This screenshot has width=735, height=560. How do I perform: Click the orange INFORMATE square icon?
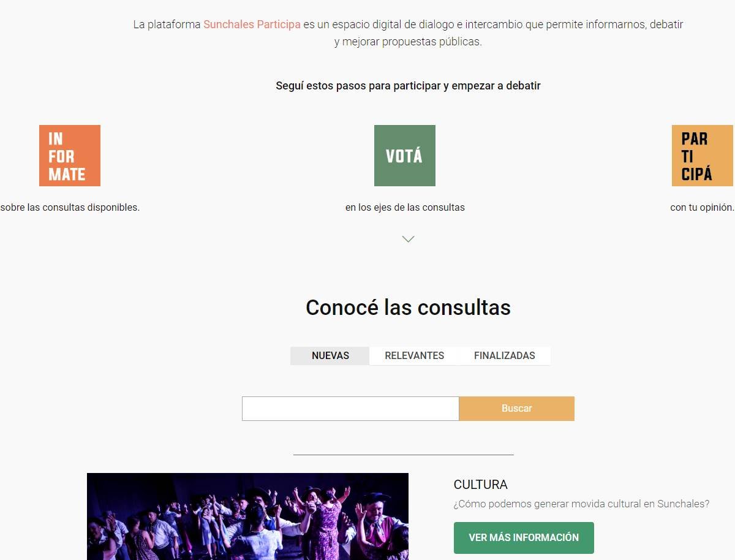[69, 156]
